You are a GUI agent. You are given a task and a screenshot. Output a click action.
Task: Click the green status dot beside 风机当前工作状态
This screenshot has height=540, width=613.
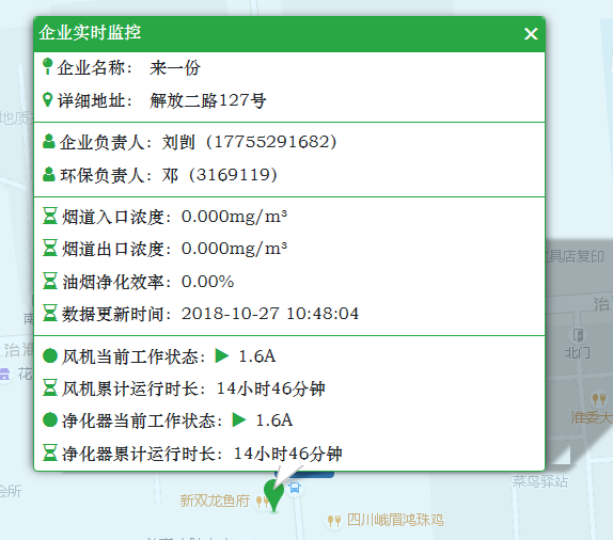pyautogui.click(x=49, y=355)
